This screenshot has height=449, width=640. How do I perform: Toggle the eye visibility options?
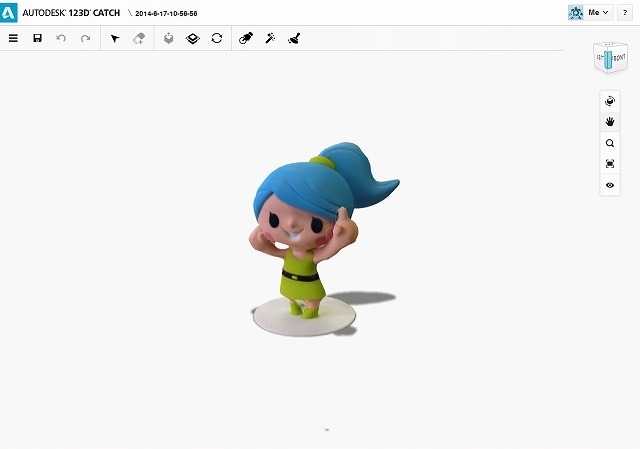[610, 185]
